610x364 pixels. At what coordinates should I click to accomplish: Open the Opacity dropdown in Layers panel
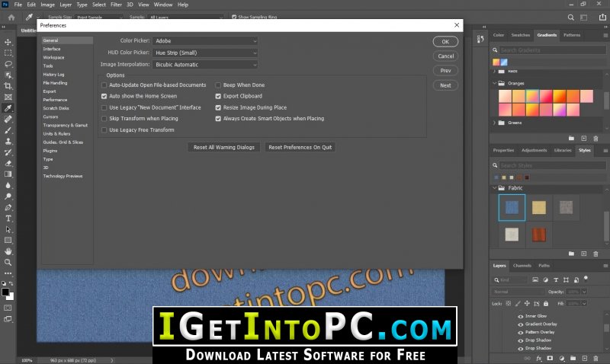(x=584, y=292)
